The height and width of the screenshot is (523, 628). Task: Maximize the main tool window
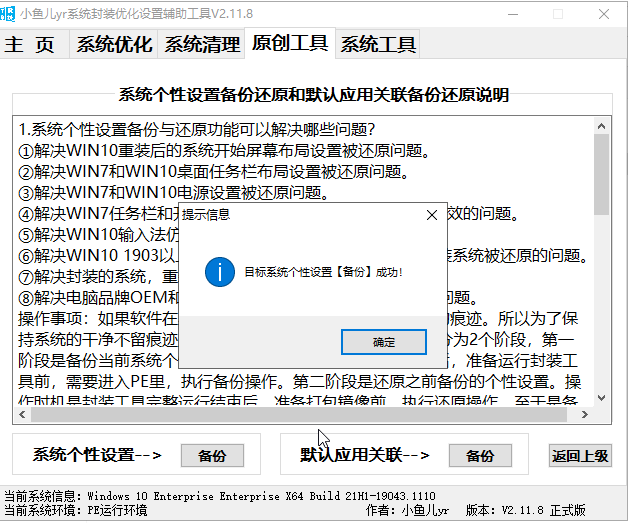tap(560, 14)
